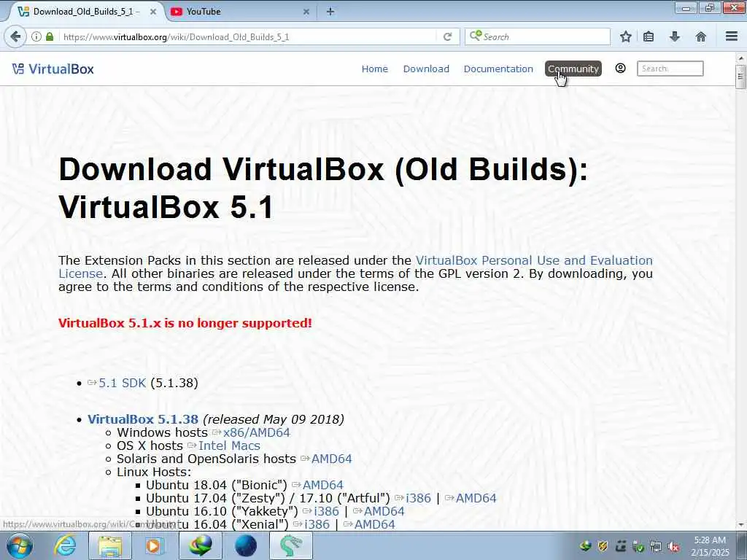Download Ubuntu 16.10 Yakkety AMD64 package
This screenshot has height=560, width=747.
click(x=384, y=511)
